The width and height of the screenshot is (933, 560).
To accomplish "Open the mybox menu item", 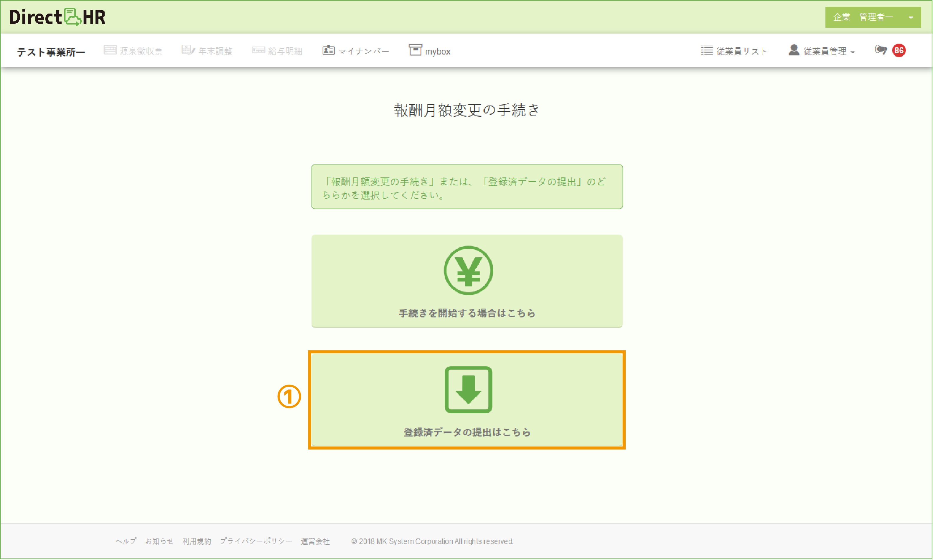I will coord(429,51).
